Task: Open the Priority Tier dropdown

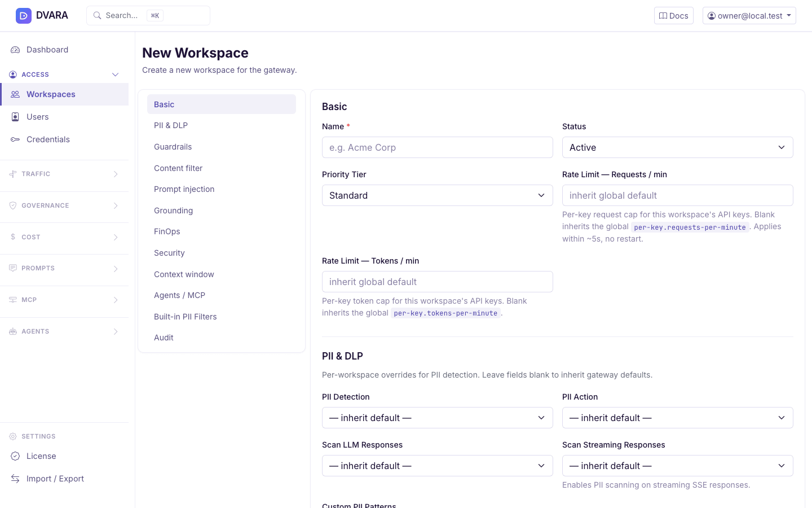Action: click(x=437, y=195)
